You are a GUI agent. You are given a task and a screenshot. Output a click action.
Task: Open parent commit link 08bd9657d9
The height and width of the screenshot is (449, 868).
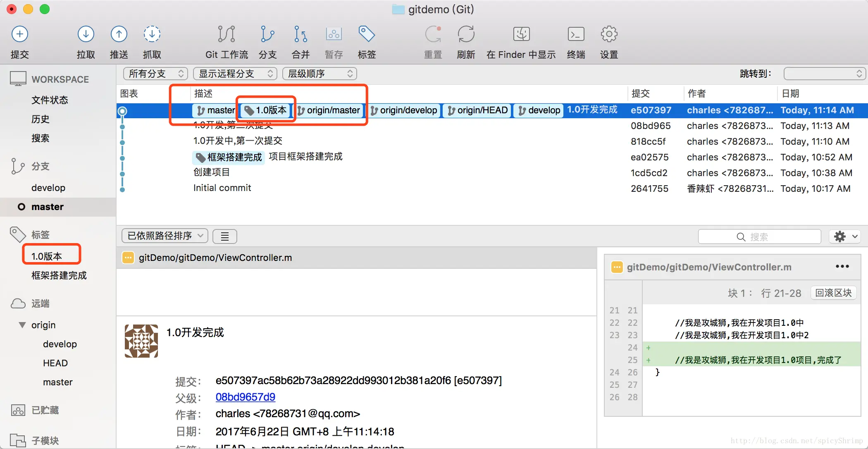click(x=245, y=397)
